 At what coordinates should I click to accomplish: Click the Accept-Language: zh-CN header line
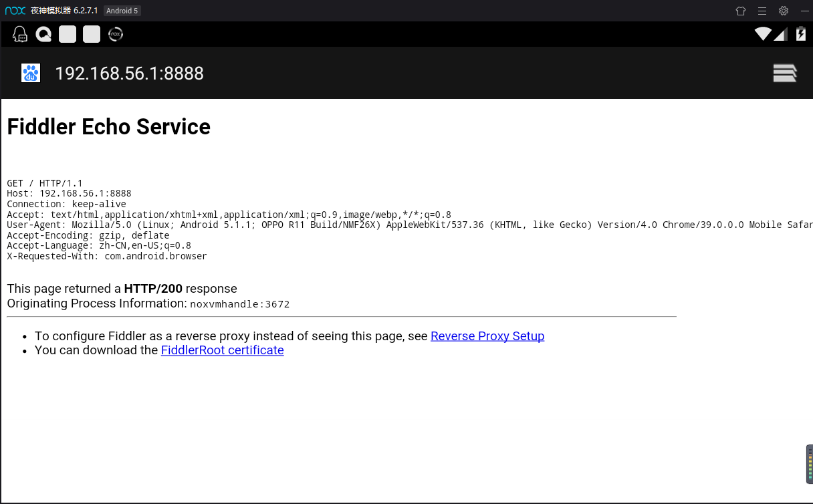click(x=99, y=245)
